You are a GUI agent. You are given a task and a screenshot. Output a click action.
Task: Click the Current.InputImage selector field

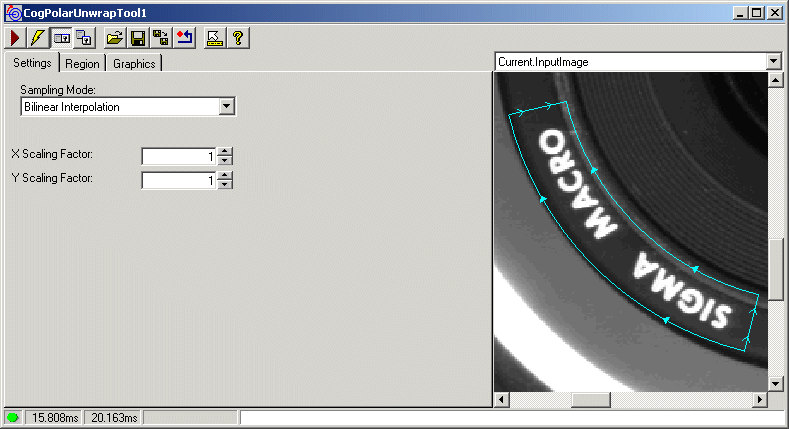639,61
